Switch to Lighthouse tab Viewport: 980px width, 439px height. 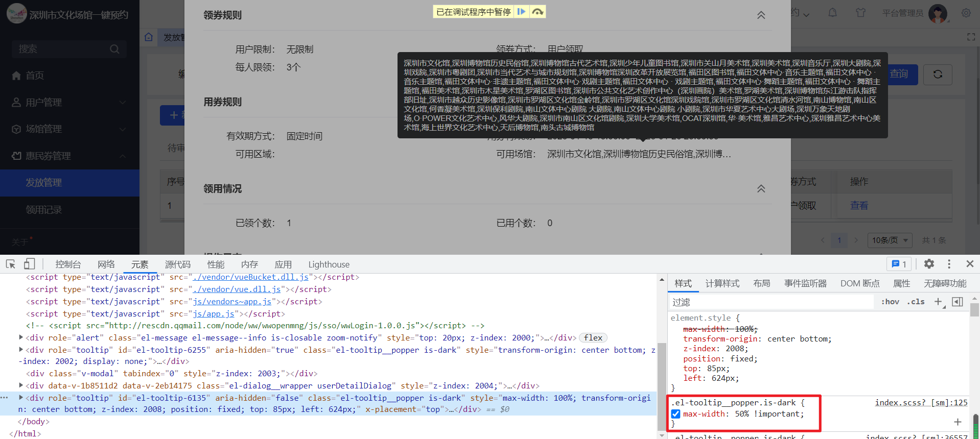[329, 264]
